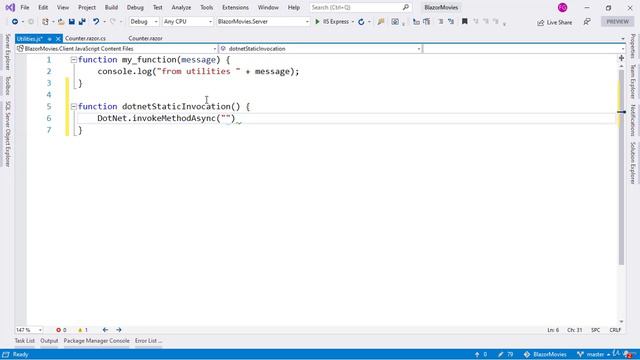This screenshot has height=360, width=640.
Task: Open the Edit menu
Action: (43, 7)
